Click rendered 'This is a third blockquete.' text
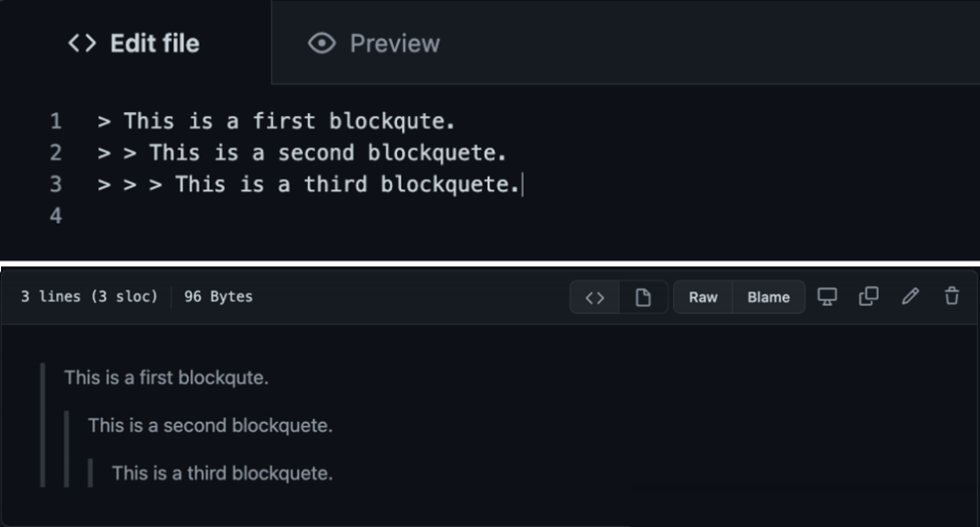Screen dimensions: 980x527 click(x=222, y=474)
